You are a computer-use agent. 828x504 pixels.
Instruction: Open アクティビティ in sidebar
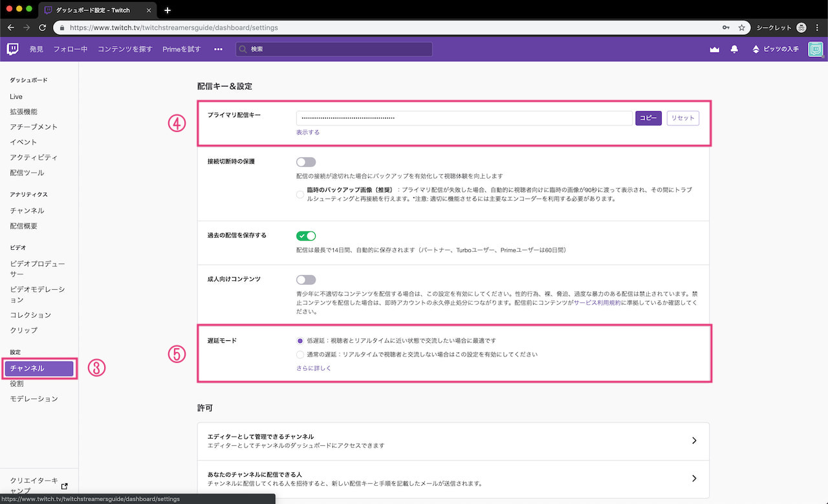[x=34, y=157]
